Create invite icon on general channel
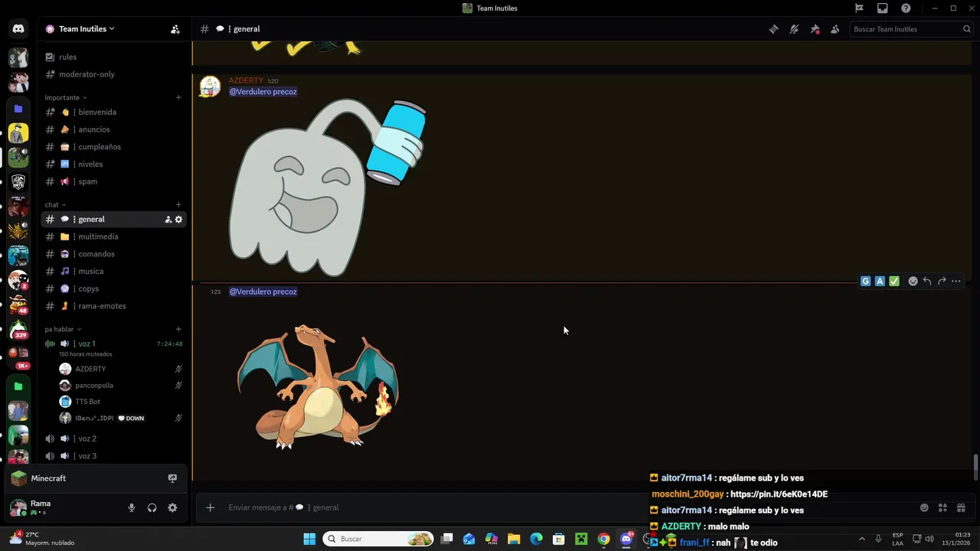The image size is (980, 551). pyautogui.click(x=168, y=220)
